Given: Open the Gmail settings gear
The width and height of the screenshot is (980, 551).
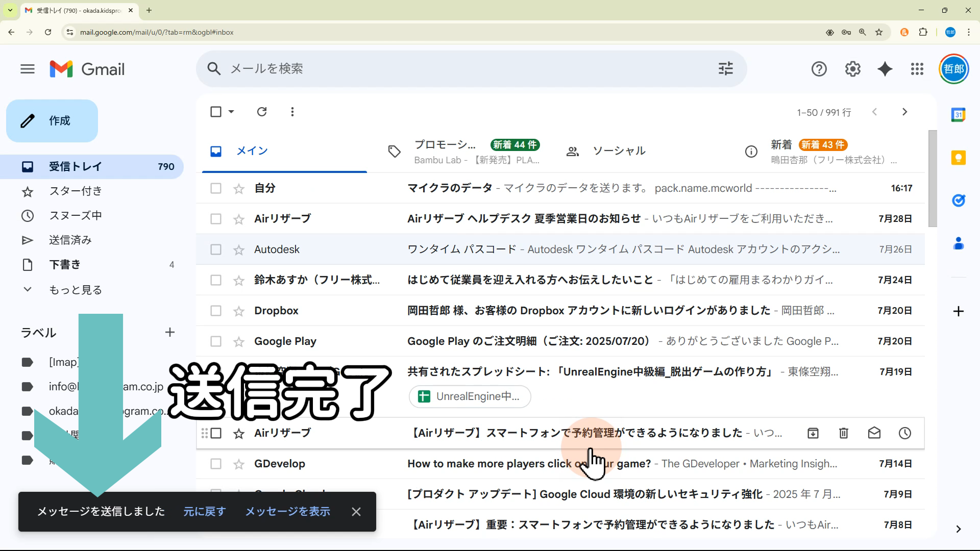Looking at the screenshot, I should (x=852, y=69).
